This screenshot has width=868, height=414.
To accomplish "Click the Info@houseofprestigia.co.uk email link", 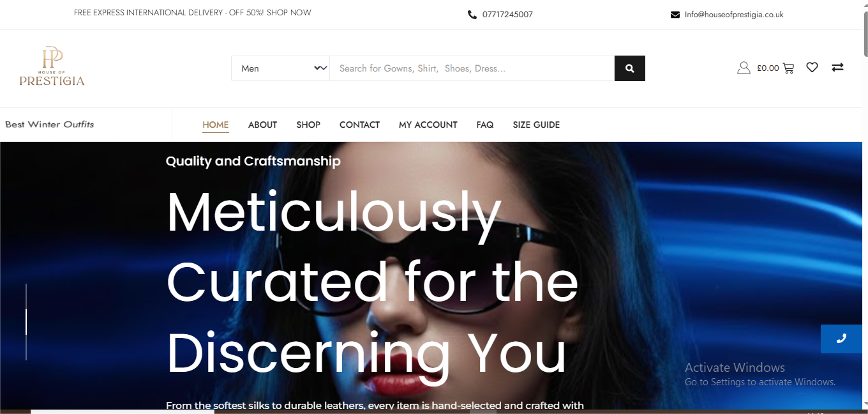I will tap(734, 15).
